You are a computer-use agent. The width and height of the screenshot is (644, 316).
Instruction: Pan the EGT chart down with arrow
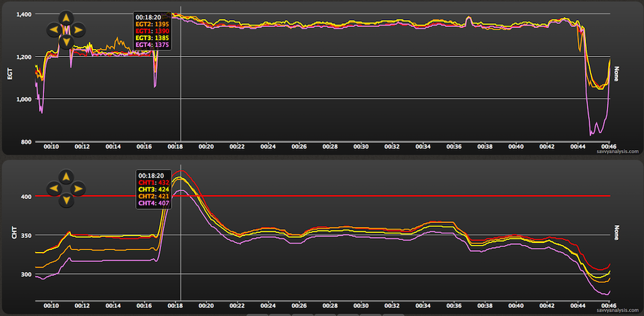click(65, 41)
